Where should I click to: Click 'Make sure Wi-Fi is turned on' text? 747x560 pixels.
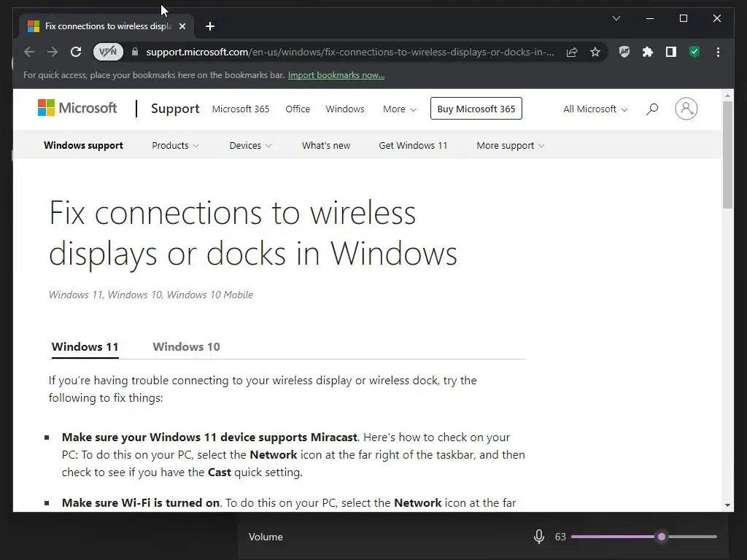141,503
